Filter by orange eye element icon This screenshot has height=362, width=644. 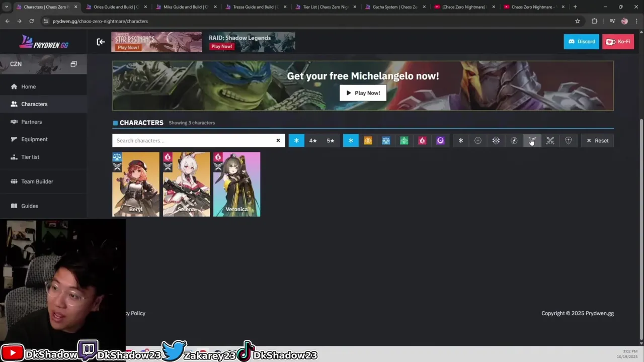[x=368, y=141]
